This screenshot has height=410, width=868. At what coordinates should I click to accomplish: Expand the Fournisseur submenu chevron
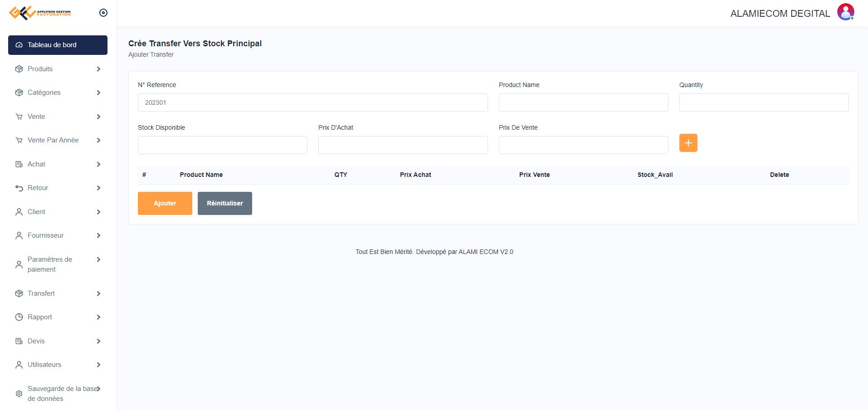(x=98, y=235)
